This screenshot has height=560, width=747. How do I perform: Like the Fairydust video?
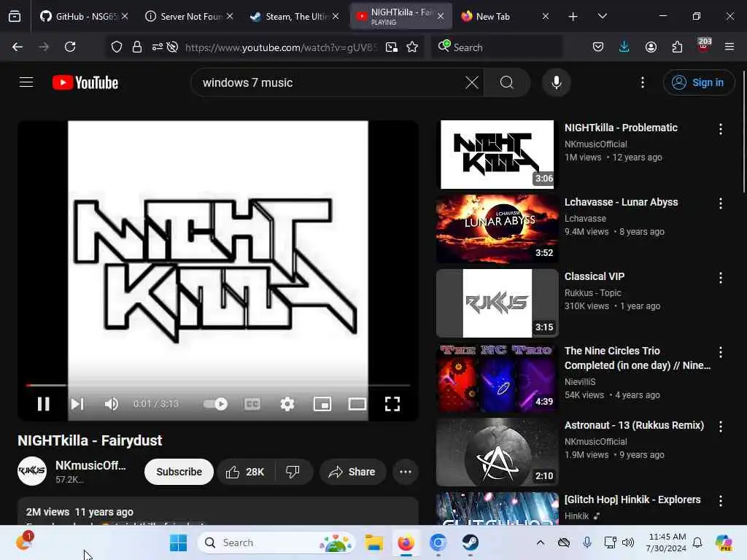click(x=246, y=472)
